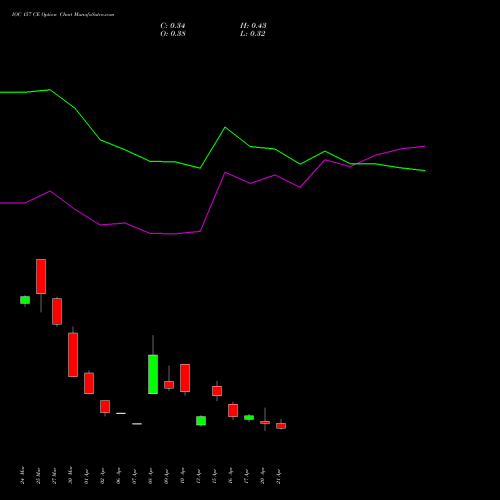Click the low value 'L: 0.32'
500x500 pixels.
click(253, 34)
